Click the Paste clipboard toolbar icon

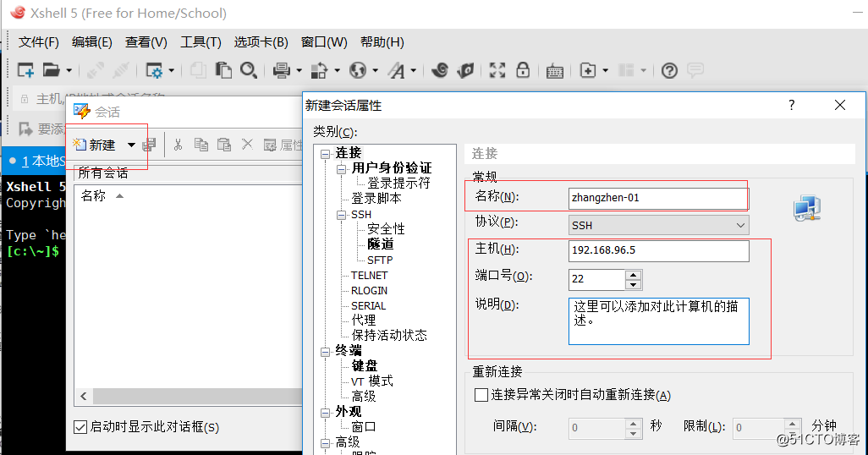click(x=223, y=70)
